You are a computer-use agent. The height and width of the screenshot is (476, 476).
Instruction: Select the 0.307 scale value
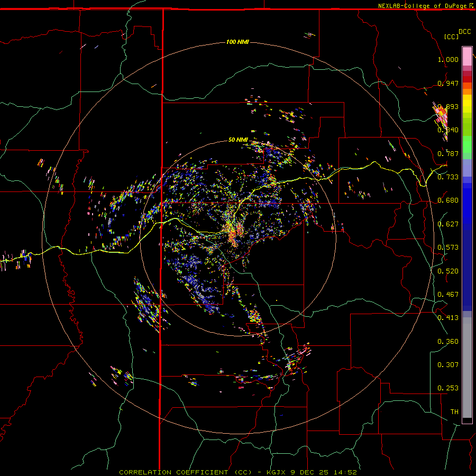448,365
